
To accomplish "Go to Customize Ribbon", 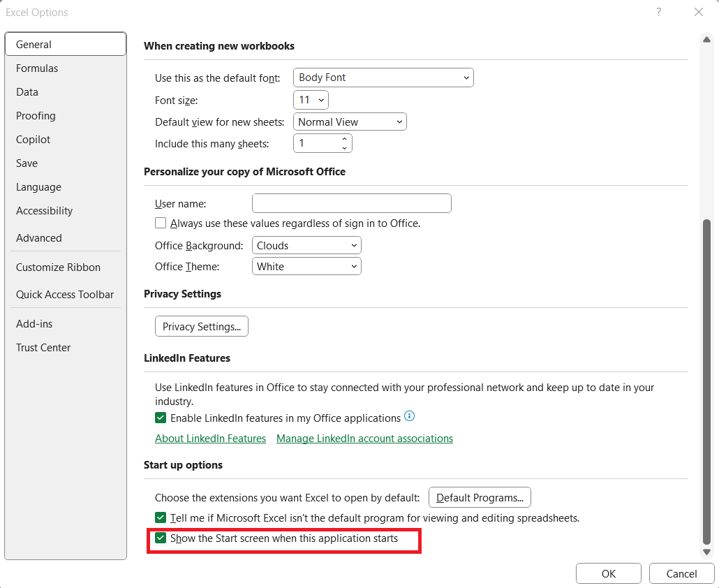I will [66, 267].
